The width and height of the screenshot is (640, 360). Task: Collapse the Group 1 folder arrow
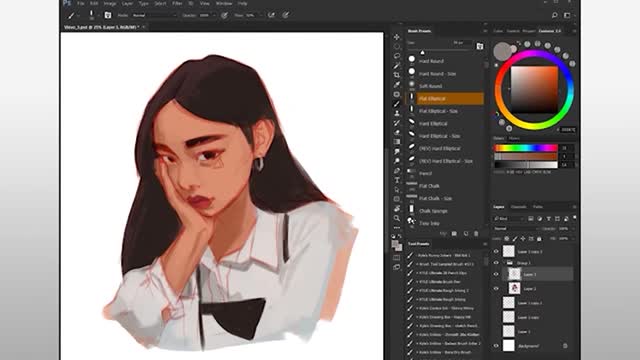(504, 263)
